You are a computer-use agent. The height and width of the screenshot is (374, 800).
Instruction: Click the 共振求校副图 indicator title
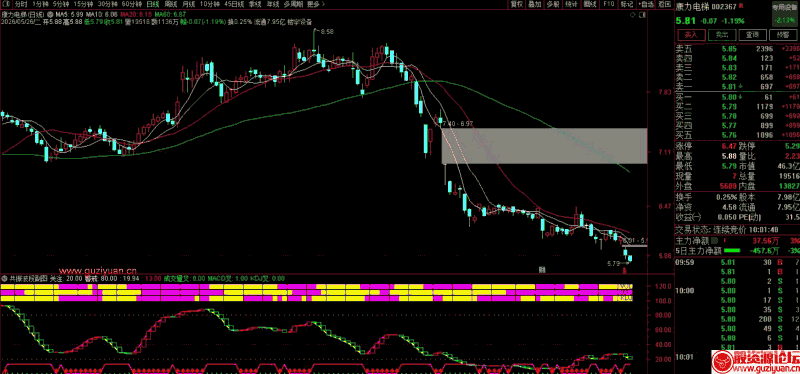point(29,279)
